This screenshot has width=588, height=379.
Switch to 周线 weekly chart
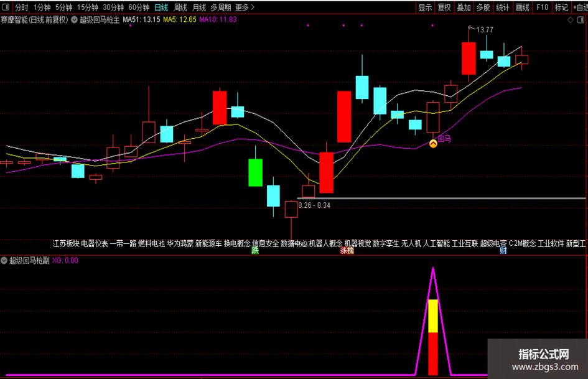click(x=180, y=7)
